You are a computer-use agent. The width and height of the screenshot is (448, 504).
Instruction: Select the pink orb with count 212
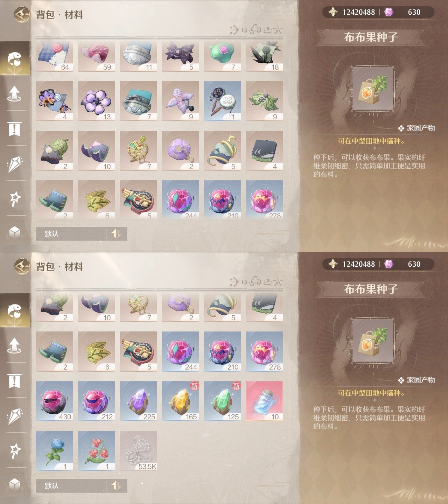tap(96, 401)
